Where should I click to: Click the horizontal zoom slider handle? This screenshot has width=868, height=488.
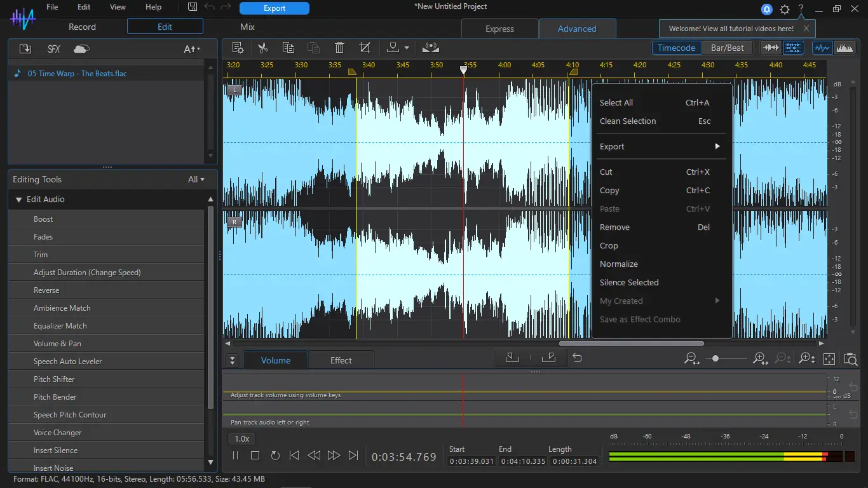click(715, 359)
